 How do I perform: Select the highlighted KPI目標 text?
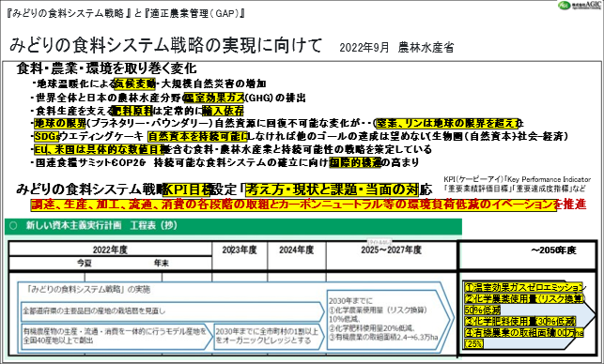[186, 190]
